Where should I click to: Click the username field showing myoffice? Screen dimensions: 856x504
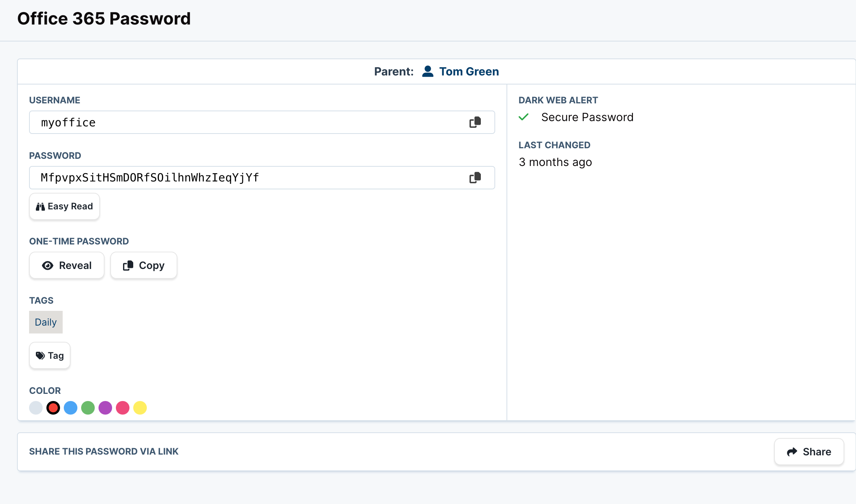click(x=262, y=122)
